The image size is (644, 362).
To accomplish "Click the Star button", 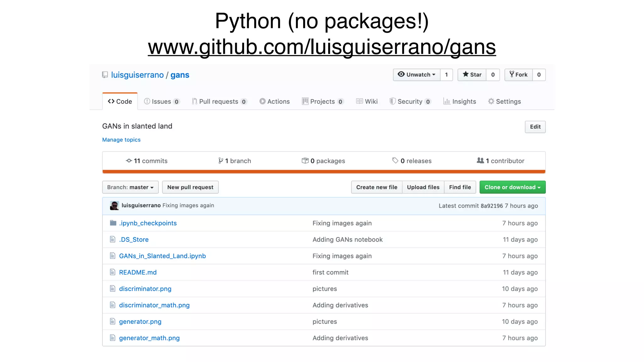I will (472, 75).
